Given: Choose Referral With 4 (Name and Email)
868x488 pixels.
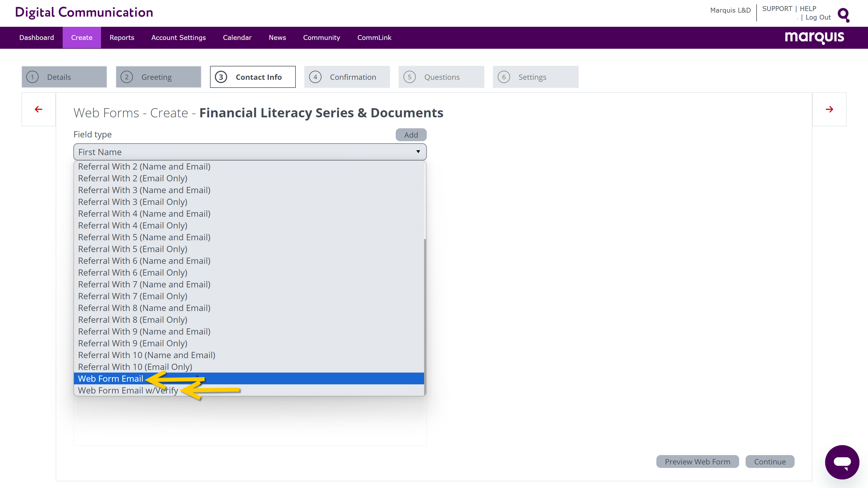Looking at the screenshot, I should (x=249, y=213).
